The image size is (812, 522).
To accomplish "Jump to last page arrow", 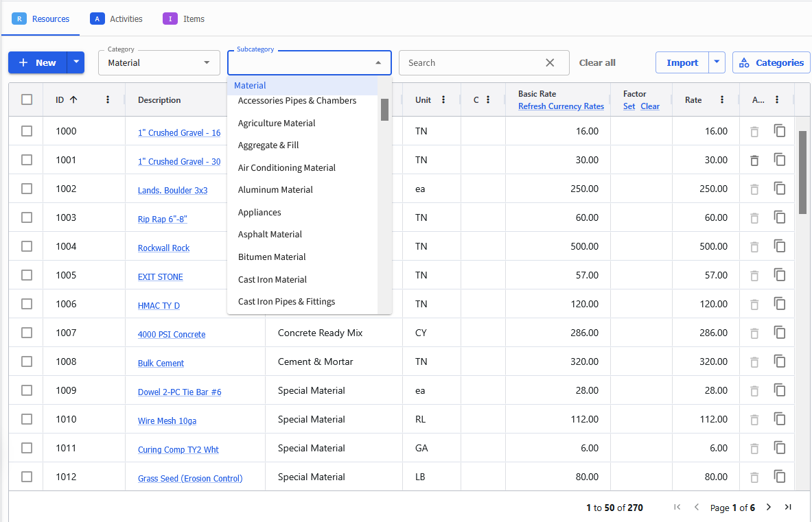I will click(788, 507).
